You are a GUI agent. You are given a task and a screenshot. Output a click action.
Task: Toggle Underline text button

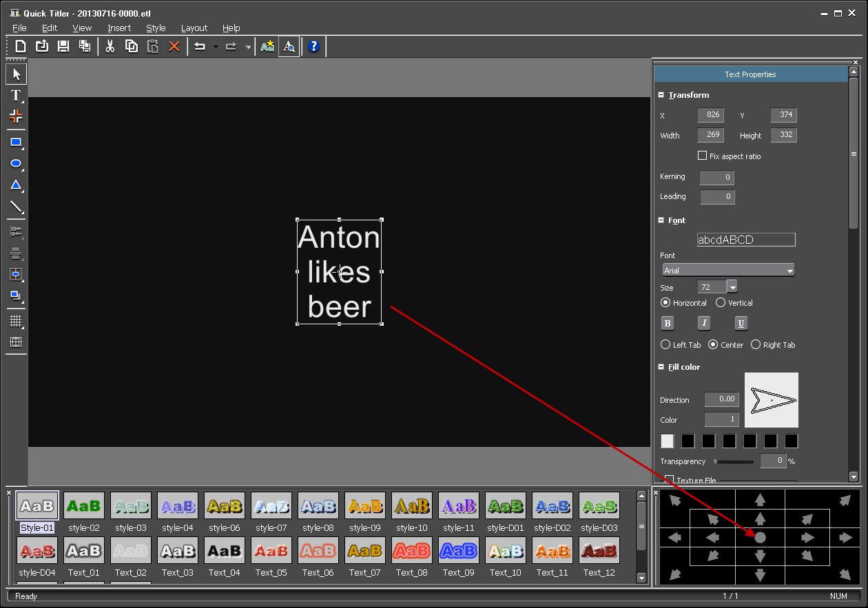click(x=741, y=323)
